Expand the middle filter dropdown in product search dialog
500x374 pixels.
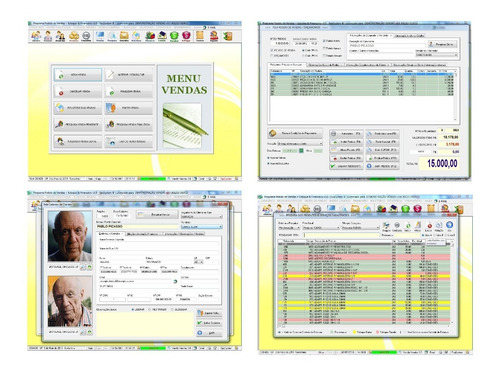click(x=321, y=228)
